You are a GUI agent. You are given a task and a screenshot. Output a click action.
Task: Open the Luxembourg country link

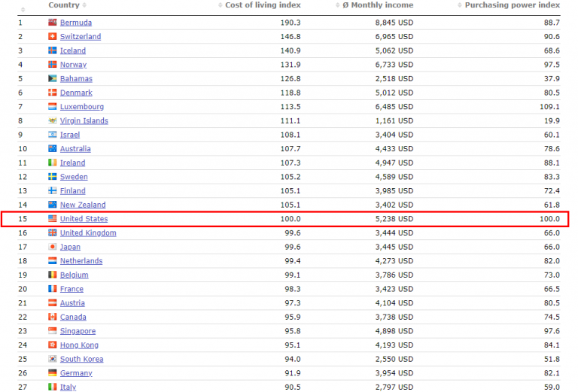(82, 107)
